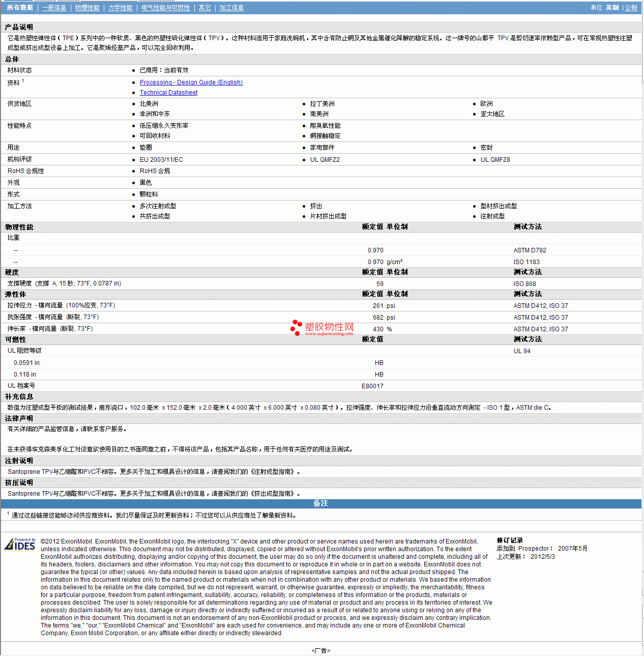Click the 垫圈 usage entry

click(x=146, y=148)
